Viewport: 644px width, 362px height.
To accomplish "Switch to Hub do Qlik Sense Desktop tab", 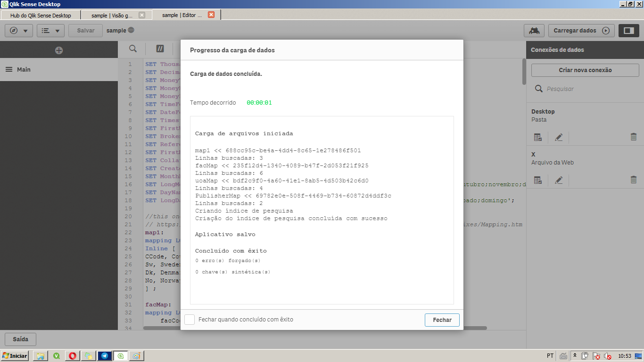I will pyautogui.click(x=41, y=15).
